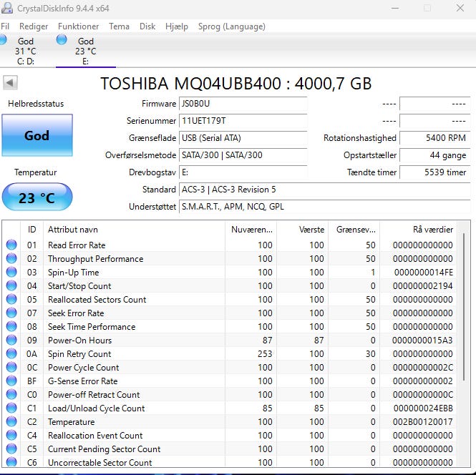Click the Standard field ACS-3 Revision 5
This screenshot has height=475, width=476.
(324, 190)
